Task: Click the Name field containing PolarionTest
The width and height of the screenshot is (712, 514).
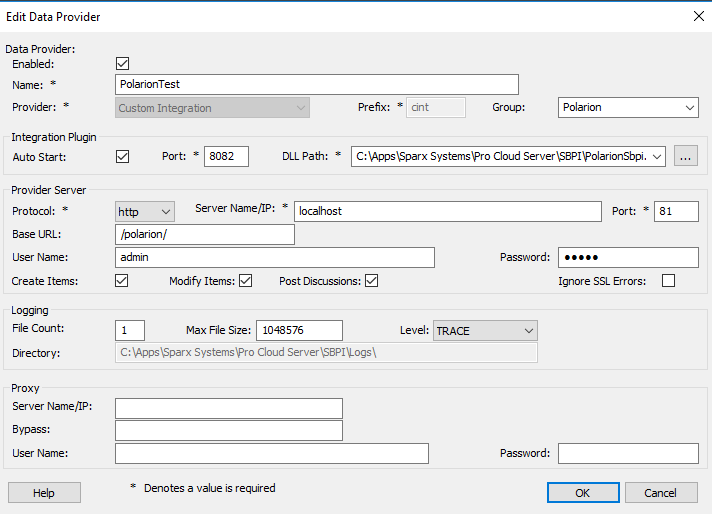Action: click(x=316, y=84)
